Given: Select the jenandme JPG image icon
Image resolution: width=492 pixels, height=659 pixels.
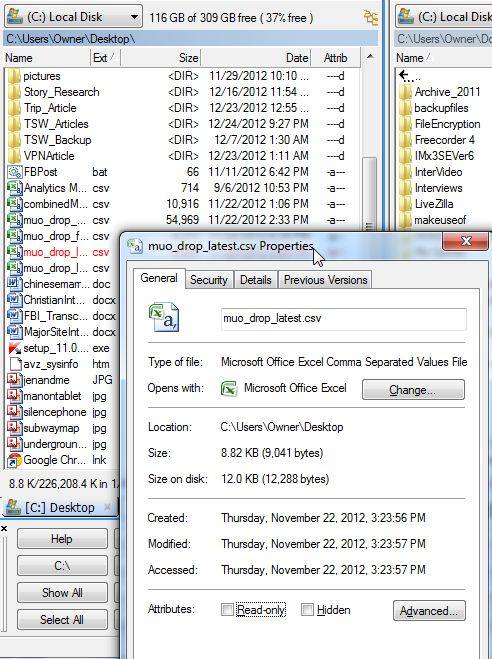Looking at the screenshot, I should (15, 380).
